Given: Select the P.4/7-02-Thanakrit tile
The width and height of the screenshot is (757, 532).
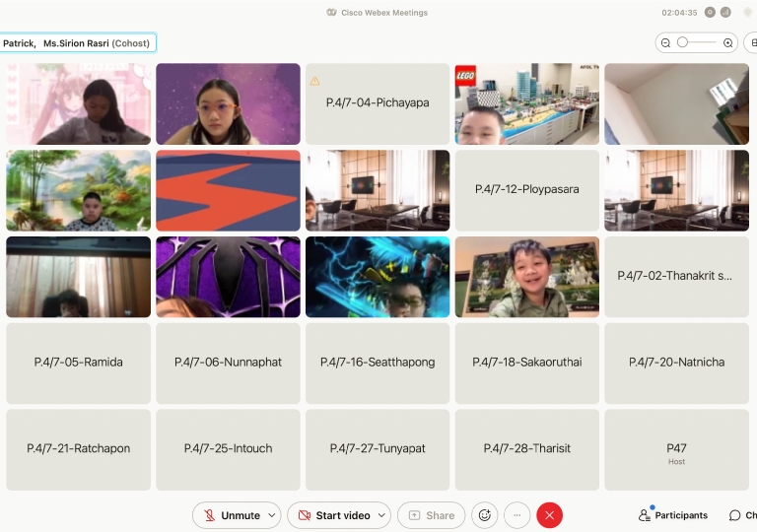Looking at the screenshot, I should pos(676,277).
